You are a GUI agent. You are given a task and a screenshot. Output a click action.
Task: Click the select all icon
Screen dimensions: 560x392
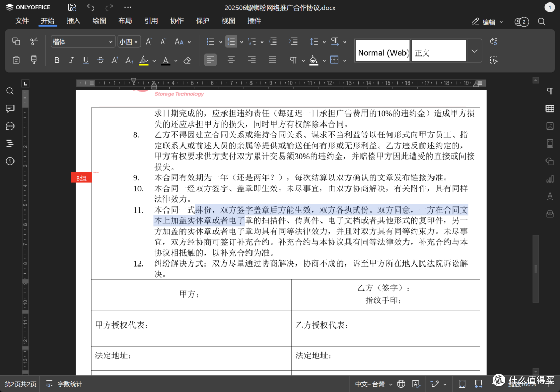pyautogui.click(x=494, y=60)
